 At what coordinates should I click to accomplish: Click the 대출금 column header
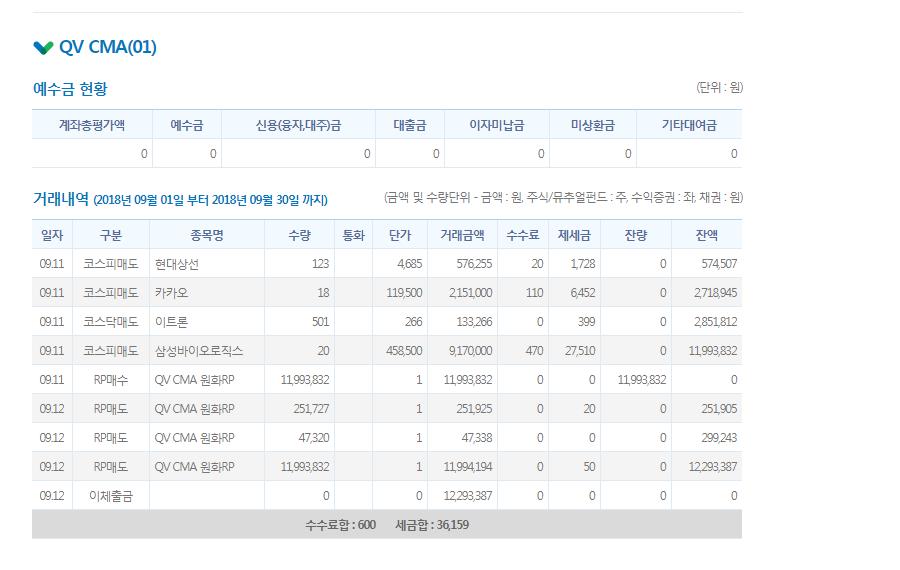coord(410,125)
